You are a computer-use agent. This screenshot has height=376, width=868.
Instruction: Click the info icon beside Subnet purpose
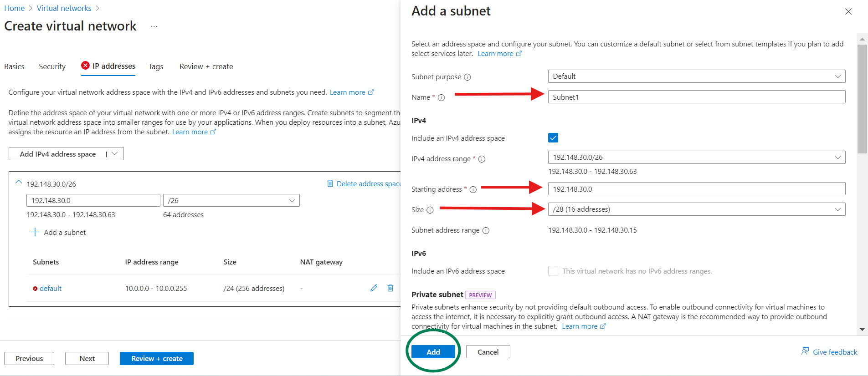pyautogui.click(x=467, y=77)
